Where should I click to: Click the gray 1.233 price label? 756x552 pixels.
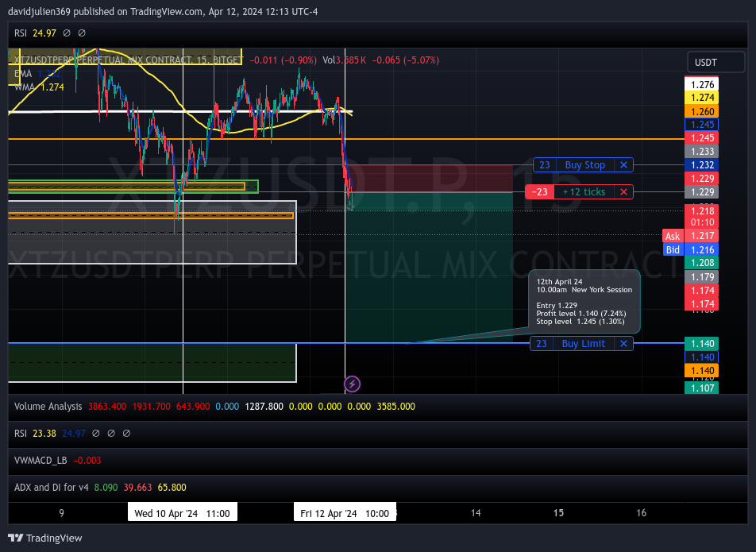[x=702, y=152]
